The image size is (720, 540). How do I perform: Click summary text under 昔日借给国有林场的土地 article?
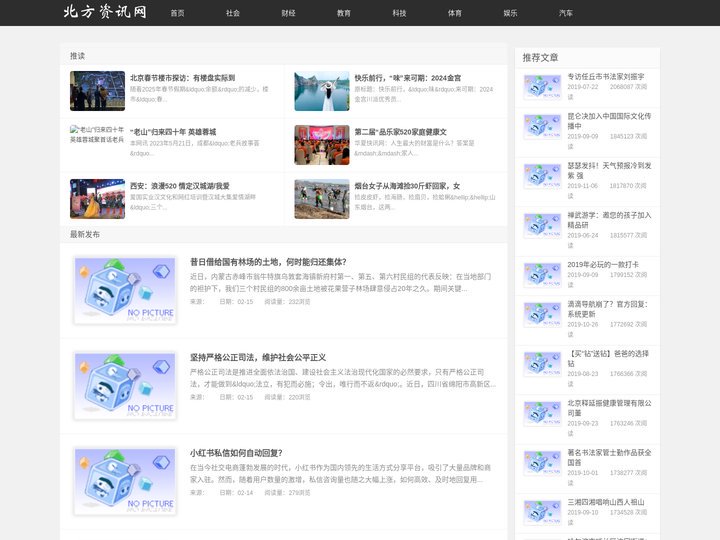click(x=341, y=283)
